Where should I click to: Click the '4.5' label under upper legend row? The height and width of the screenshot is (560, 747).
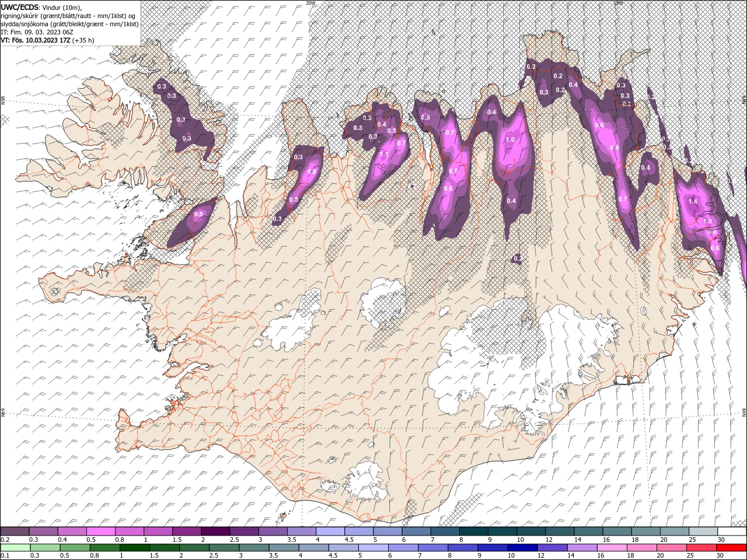(349, 540)
